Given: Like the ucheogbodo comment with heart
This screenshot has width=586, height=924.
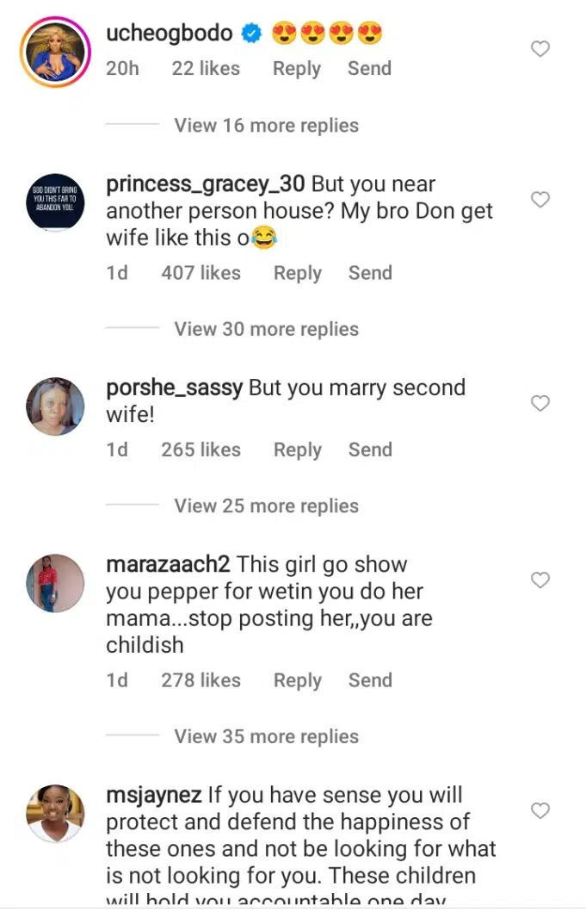Looking at the screenshot, I should [x=540, y=49].
